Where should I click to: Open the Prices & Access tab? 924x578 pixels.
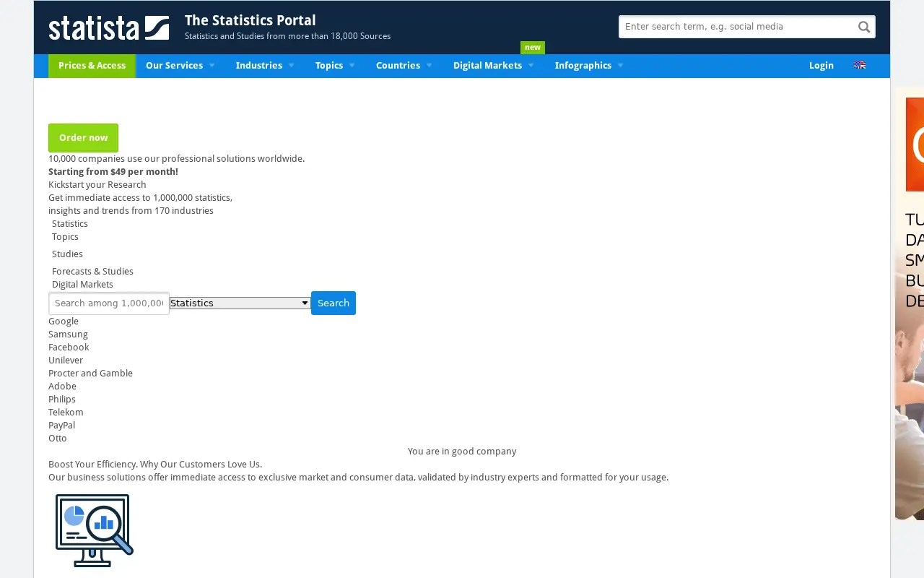(x=92, y=66)
